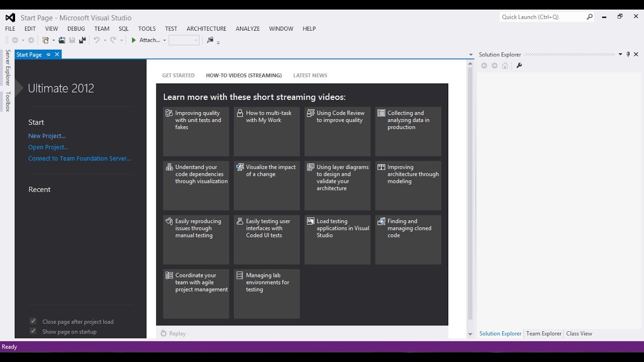Screen dimensions: 644x362
Task: Open Understand your code dependencies video tile
Action: [x=196, y=186]
